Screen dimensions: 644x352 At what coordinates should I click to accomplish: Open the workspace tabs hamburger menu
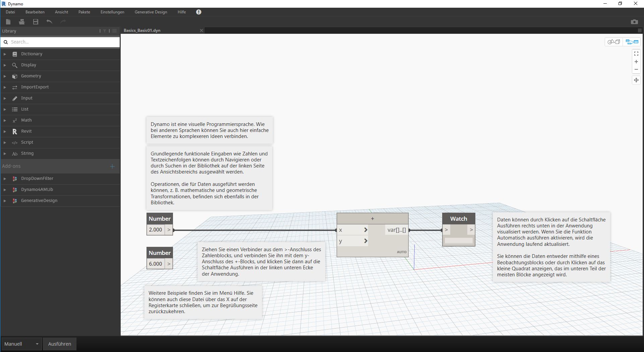coord(640,30)
